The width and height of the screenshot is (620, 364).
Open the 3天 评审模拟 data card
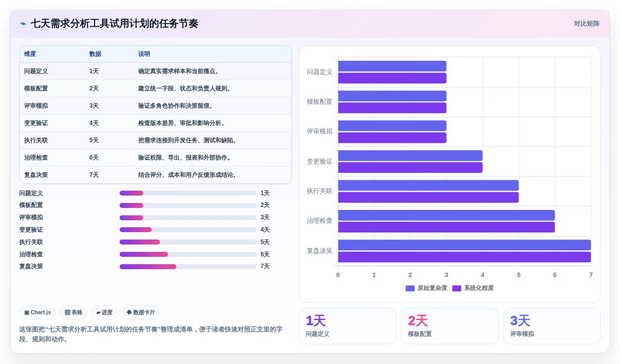click(552, 326)
